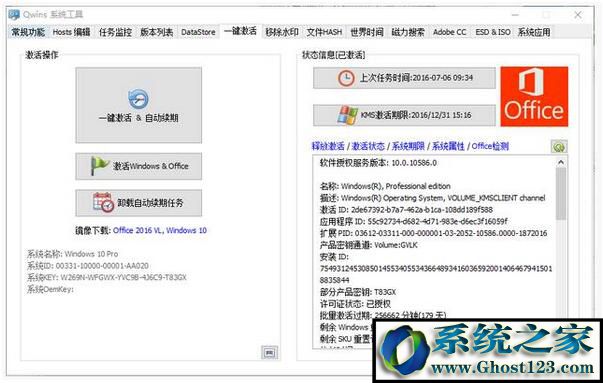Click the 名称: Windows(R), Professional edition line
This screenshot has width=603, height=383.
385,186
